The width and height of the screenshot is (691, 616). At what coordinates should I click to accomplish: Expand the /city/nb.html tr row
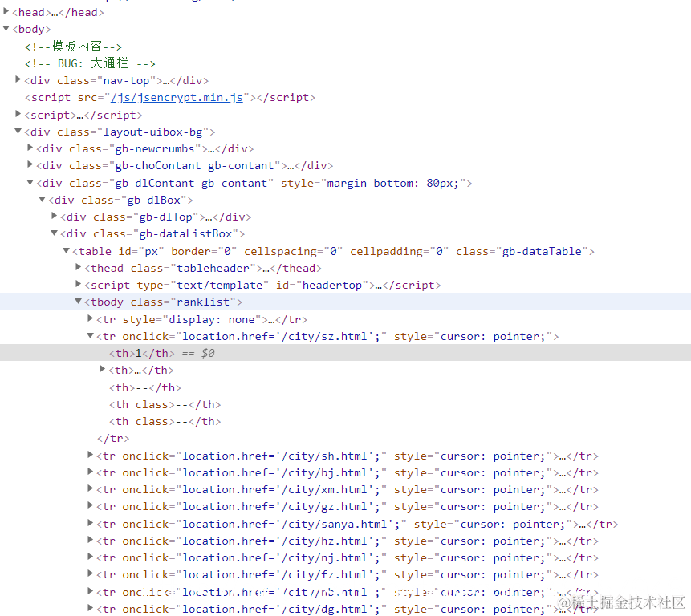tap(91, 591)
